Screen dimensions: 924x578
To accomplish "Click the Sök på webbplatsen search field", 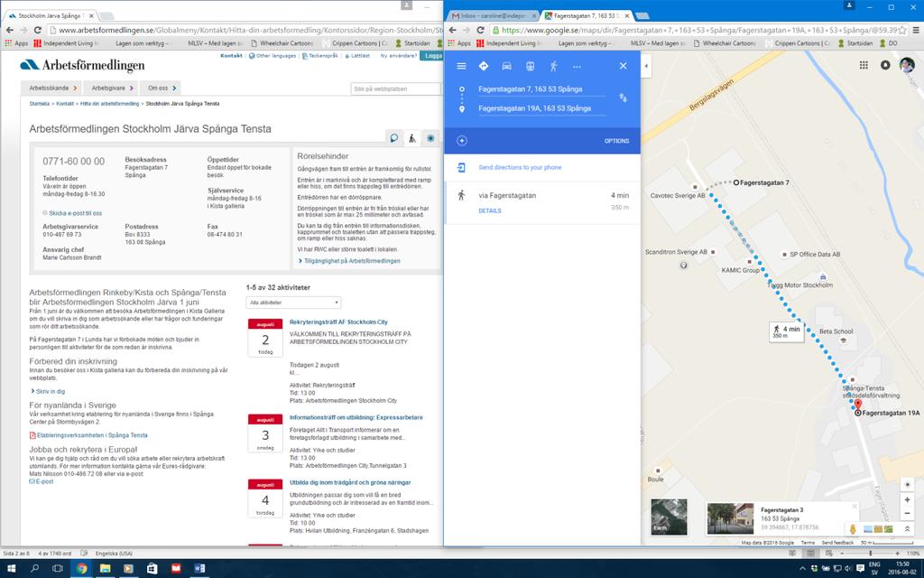I will pyautogui.click(x=395, y=89).
